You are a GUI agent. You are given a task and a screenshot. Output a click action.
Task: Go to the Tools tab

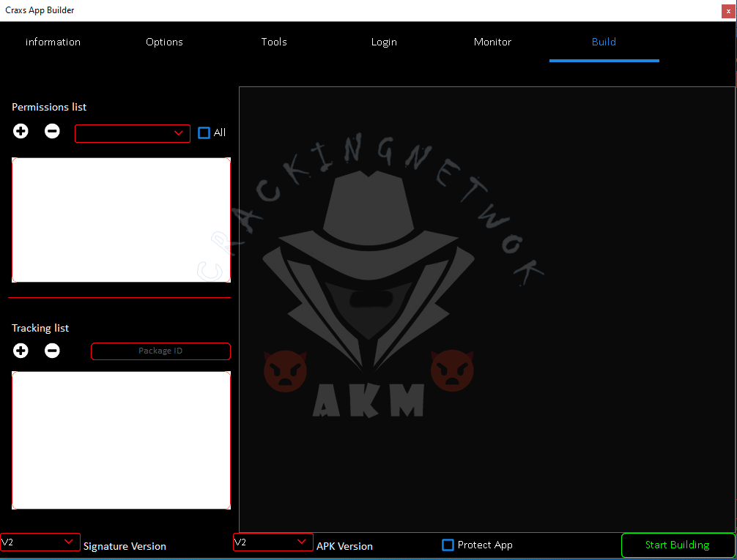pos(274,42)
